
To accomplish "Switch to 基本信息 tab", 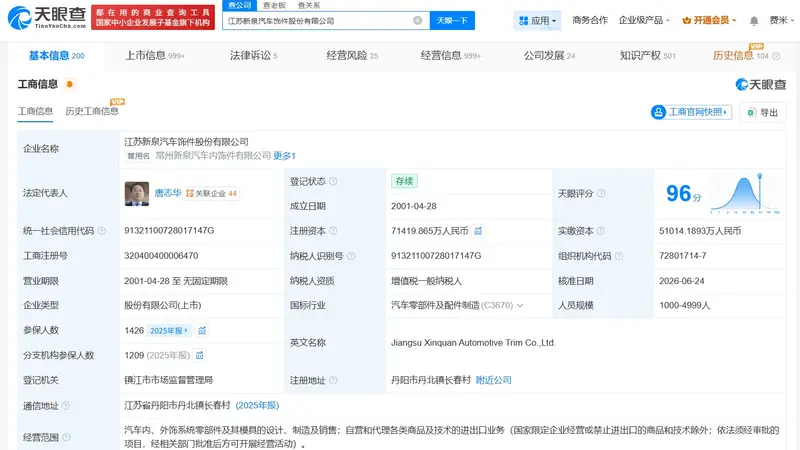I will (56, 56).
